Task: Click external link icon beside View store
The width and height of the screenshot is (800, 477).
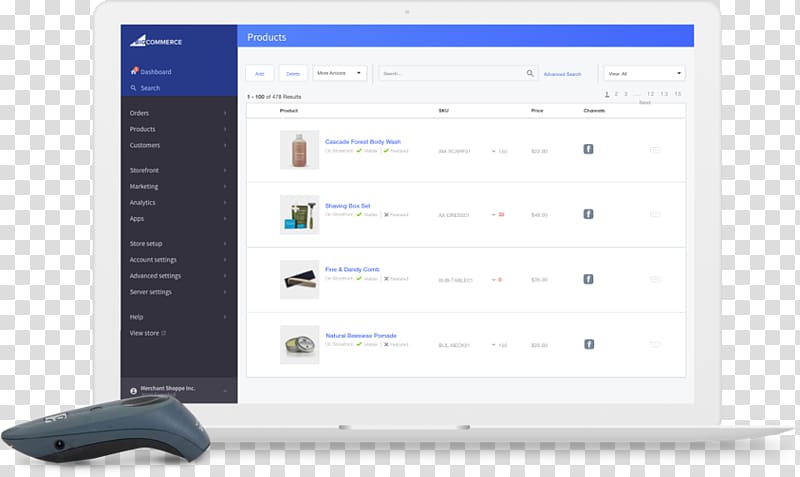Action: point(164,333)
